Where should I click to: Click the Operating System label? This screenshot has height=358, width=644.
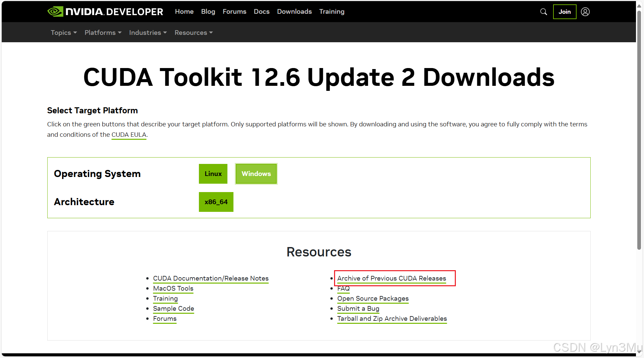click(97, 174)
